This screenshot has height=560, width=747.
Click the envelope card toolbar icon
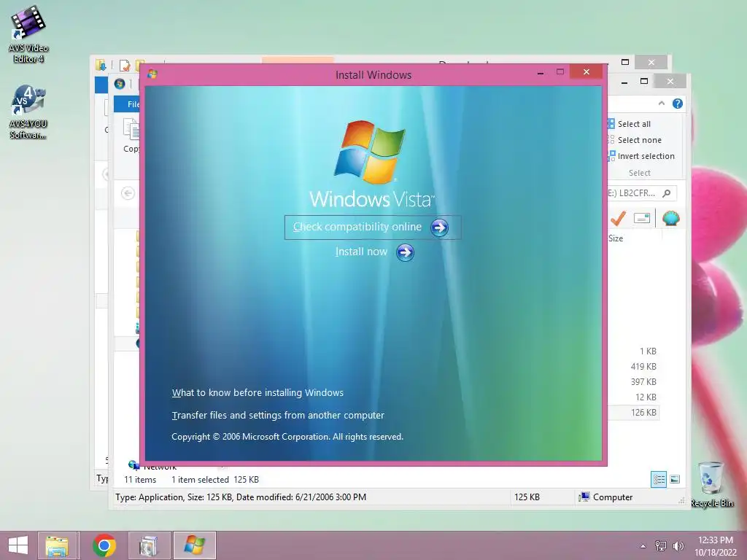coord(642,219)
